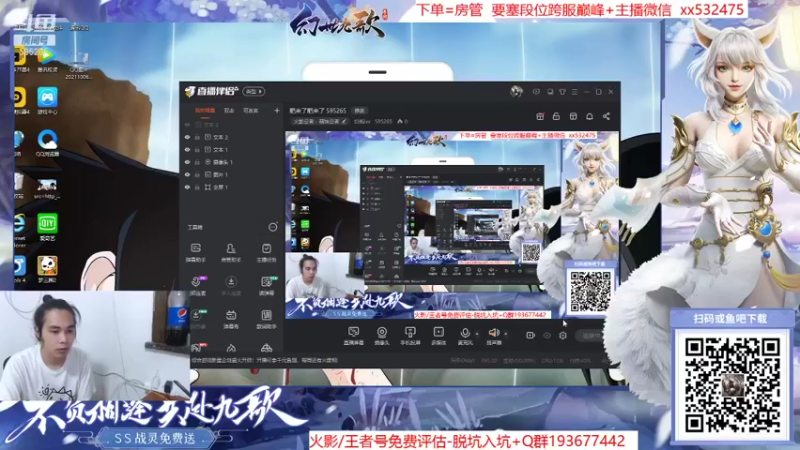Click the room number 595265 text
This screenshot has width=800, height=450.
click(383, 121)
